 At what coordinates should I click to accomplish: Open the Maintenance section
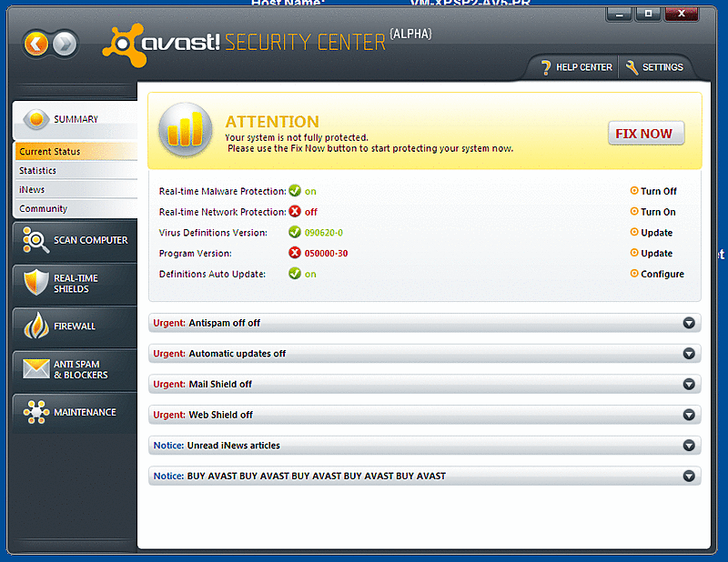pyautogui.click(x=76, y=413)
